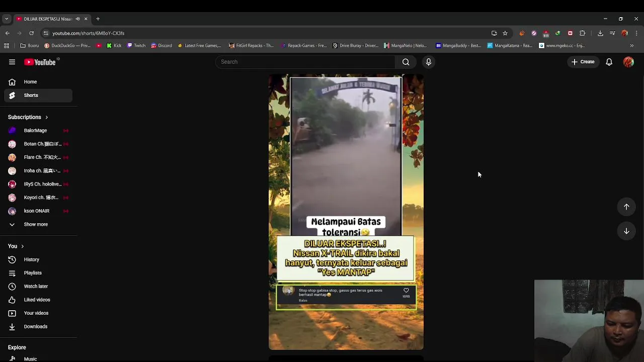Click the browser back arrow

coord(7,33)
